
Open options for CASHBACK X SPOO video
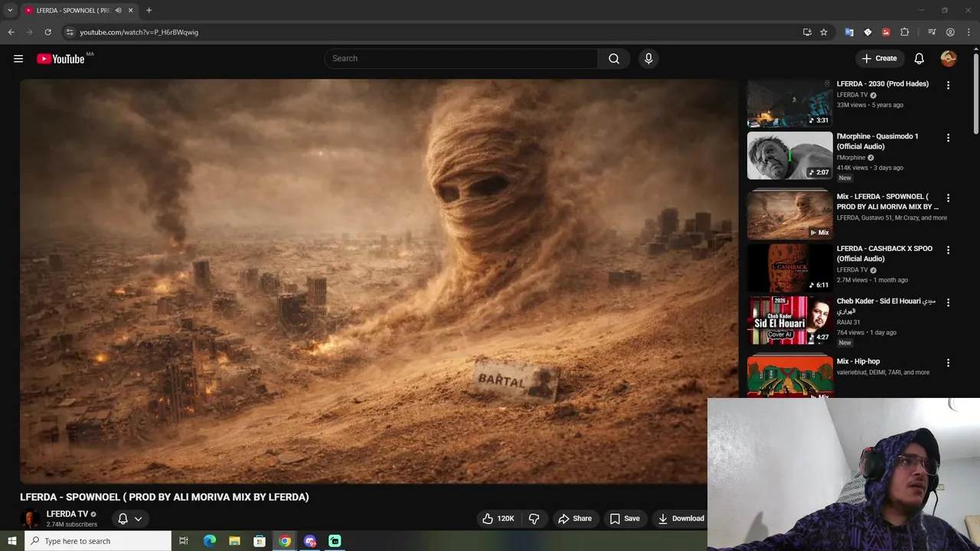(948, 250)
